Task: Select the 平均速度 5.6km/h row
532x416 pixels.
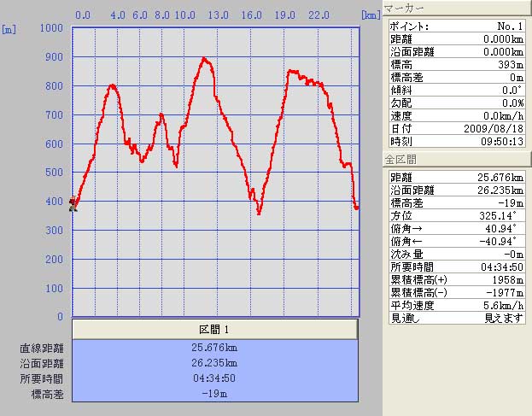Action: pos(457,305)
